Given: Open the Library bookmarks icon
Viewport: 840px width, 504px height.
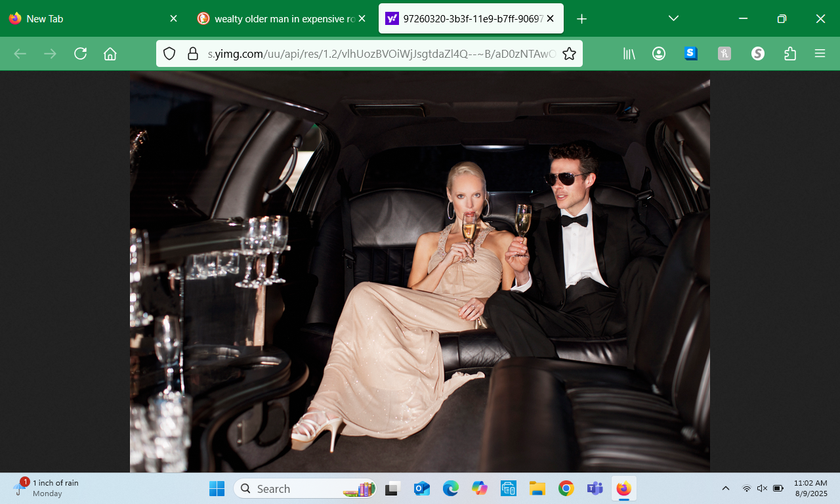Looking at the screenshot, I should 629,54.
